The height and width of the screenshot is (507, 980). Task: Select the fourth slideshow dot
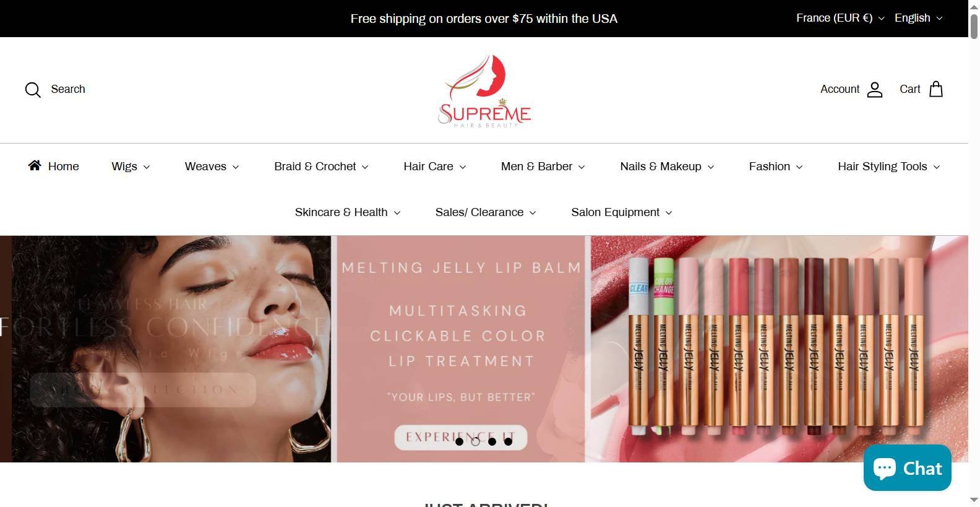(508, 441)
